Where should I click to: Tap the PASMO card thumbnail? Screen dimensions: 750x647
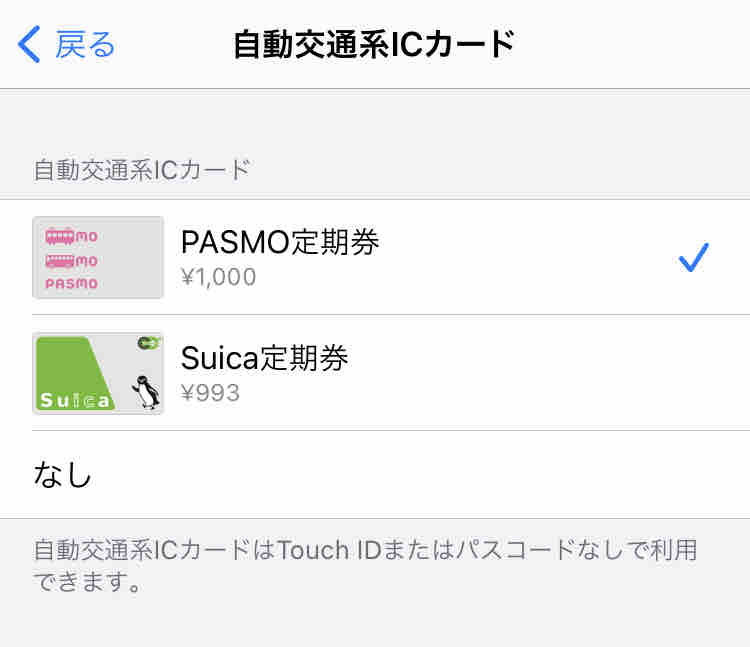pyautogui.click(x=98, y=258)
